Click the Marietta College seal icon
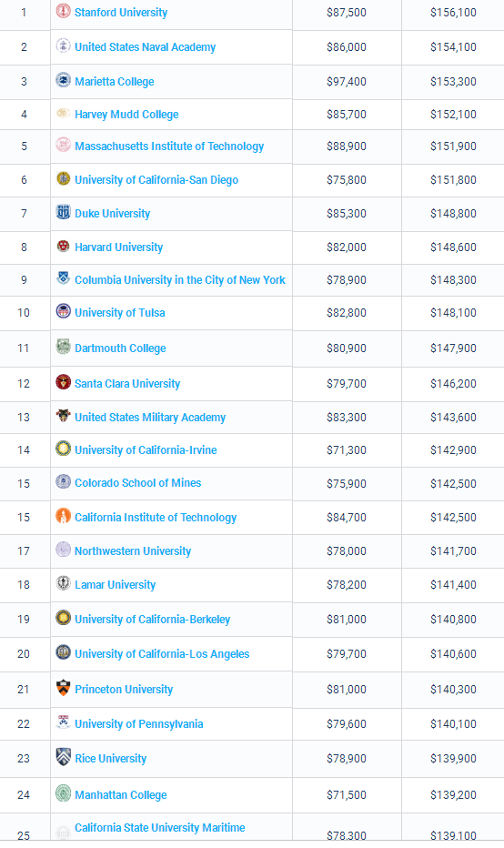The height and width of the screenshot is (848, 504). 64,80
